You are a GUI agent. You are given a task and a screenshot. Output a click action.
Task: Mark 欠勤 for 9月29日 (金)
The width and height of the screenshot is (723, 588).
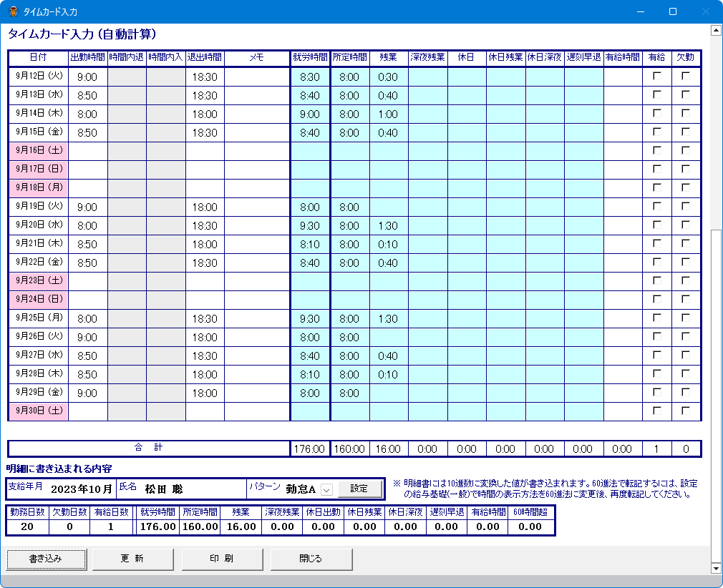tap(686, 392)
